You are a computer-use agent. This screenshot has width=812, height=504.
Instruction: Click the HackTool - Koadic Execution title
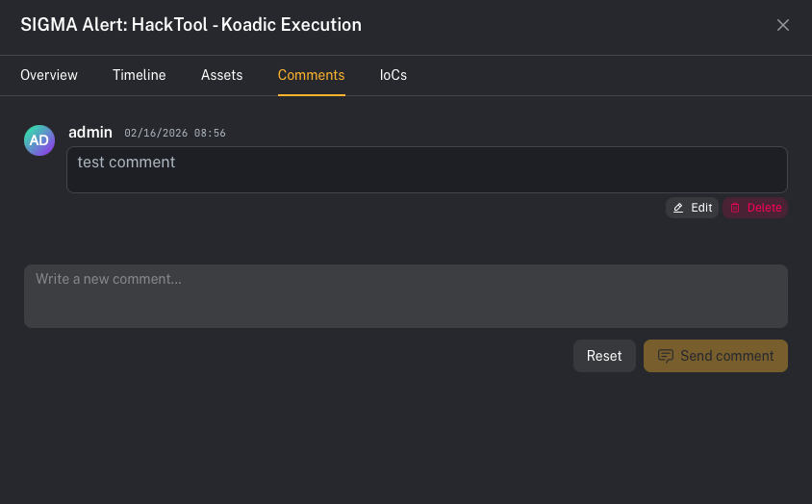tap(191, 25)
